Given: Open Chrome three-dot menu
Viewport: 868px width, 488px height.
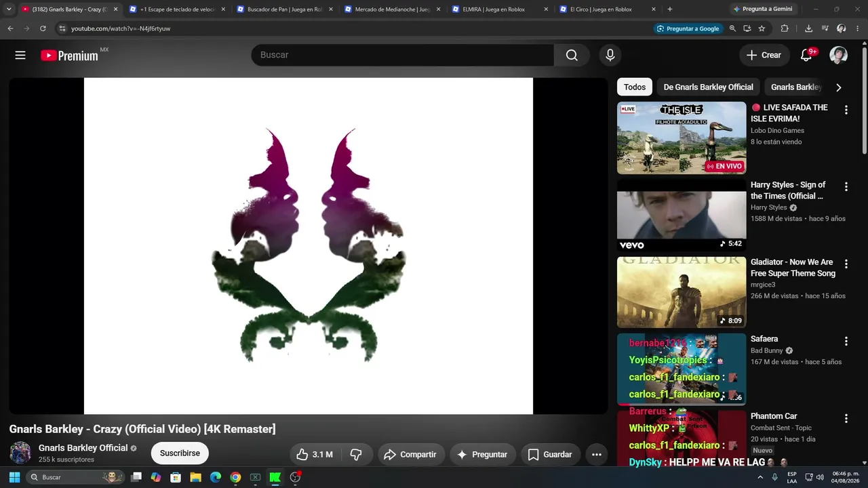Looking at the screenshot, I should (859, 28).
